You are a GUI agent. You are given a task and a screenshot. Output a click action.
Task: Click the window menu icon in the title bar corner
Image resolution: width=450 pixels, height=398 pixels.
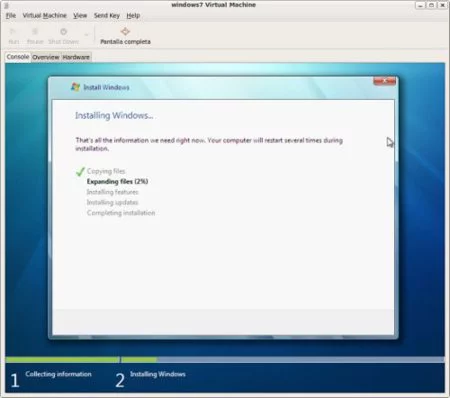(x=6, y=5)
